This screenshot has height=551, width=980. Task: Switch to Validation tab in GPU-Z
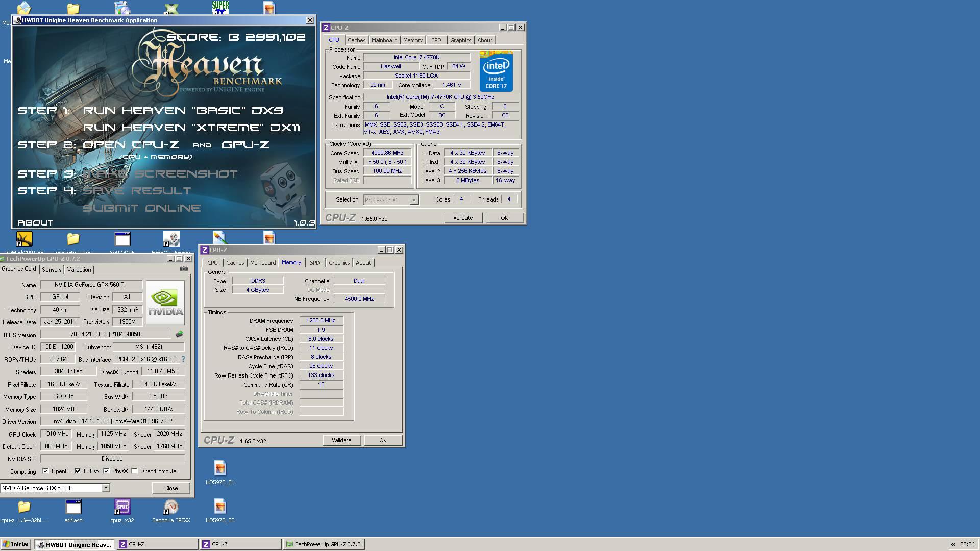coord(79,270)
